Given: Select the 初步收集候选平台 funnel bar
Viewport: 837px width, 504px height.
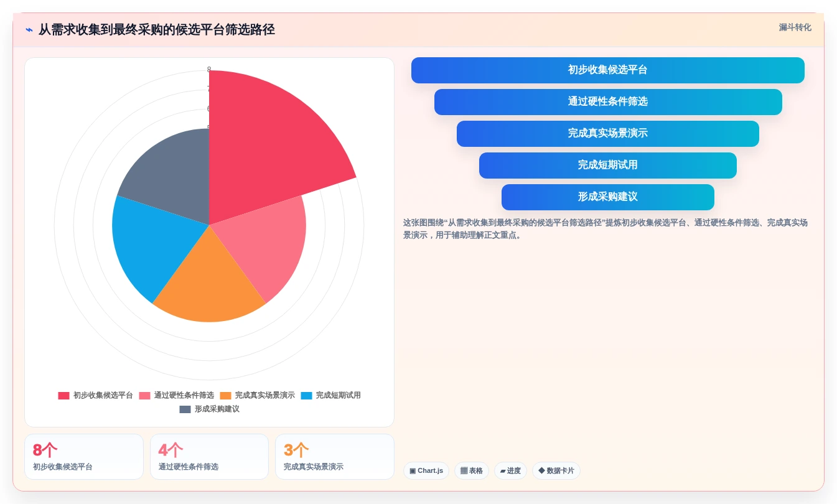Looking at the screenshot, I should click(607, 70).
